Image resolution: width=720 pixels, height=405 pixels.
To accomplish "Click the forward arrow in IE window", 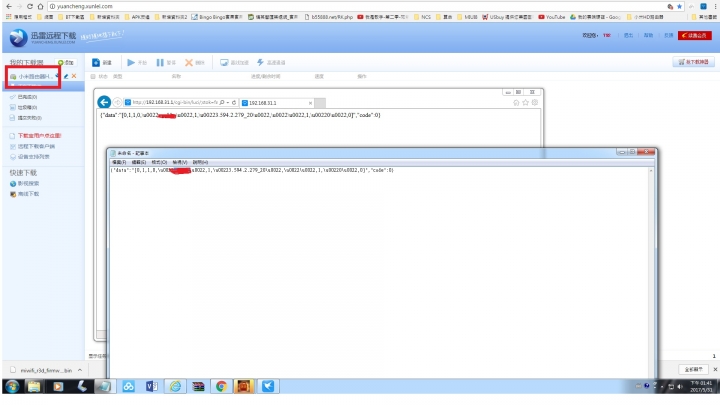I will [x=118, y=102].
